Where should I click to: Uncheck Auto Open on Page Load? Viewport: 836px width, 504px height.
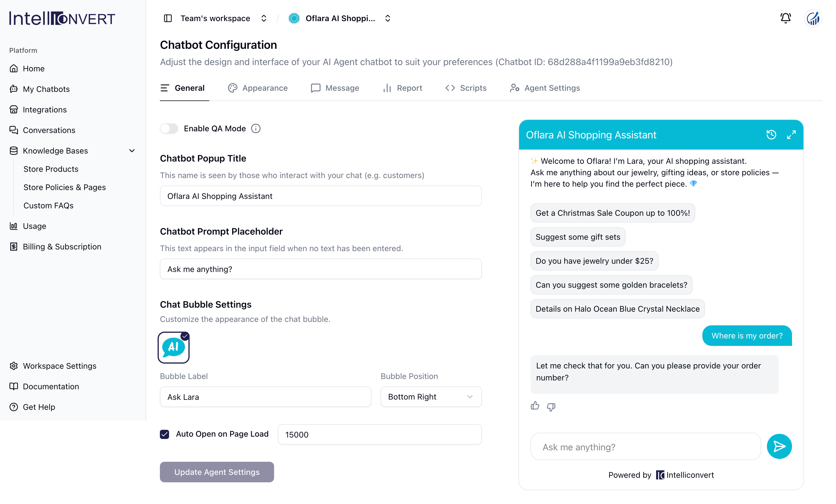(x=164, y=434)
